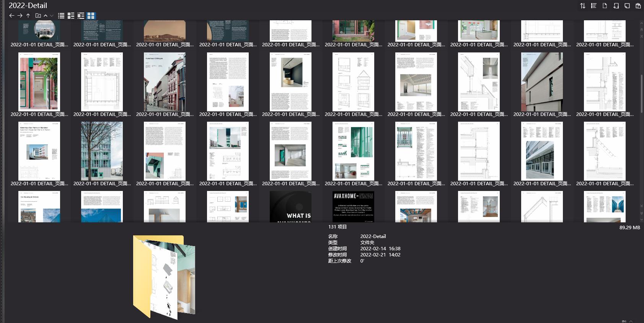Select the page with green folding door photo

click(x=165, y=151)
